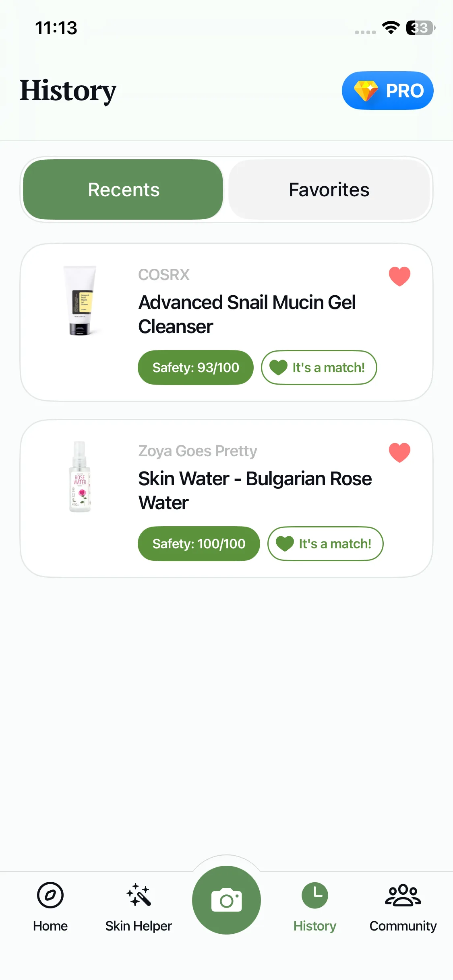Toggle favorite heart for Bulgarian Rose Water
Viewport: 453px width, 980px height.
tap(399, 453)
